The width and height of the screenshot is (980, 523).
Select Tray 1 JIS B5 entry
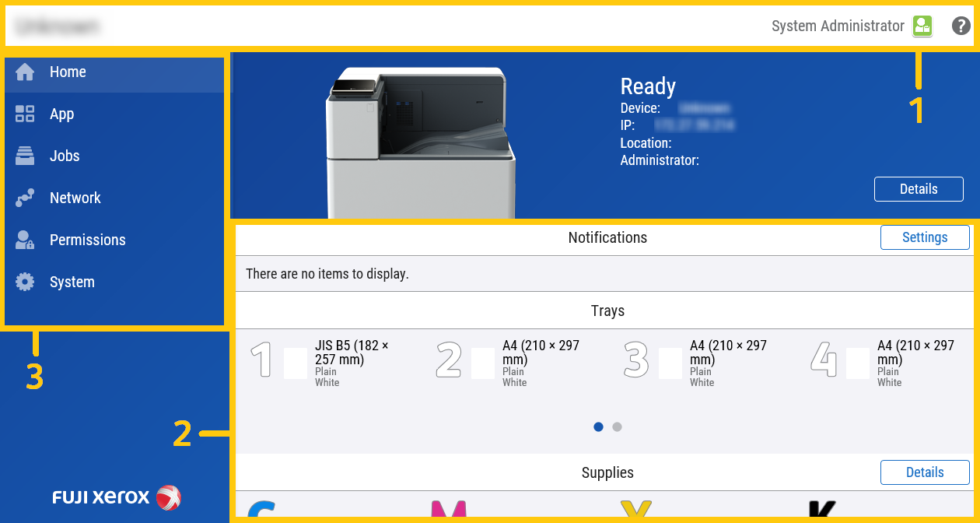click(x=327, y=363)
